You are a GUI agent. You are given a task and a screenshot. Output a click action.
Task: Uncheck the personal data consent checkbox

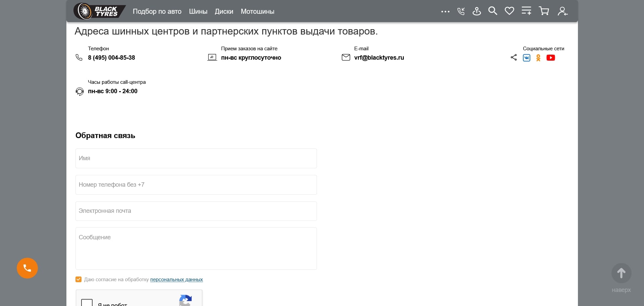[78, 280]
